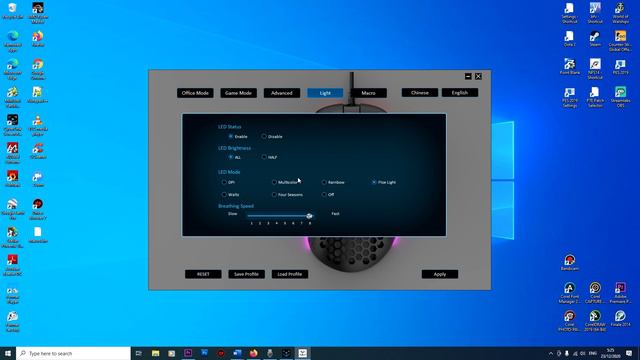Choose Multicolor LED mode

coord(274,182)
